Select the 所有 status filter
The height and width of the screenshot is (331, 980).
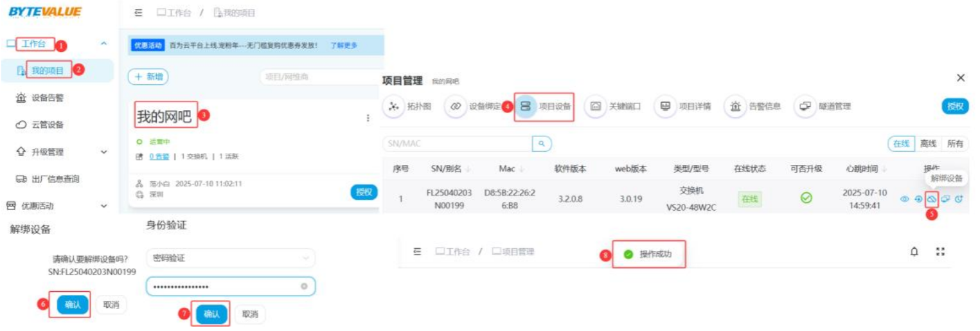pos(955,144)
